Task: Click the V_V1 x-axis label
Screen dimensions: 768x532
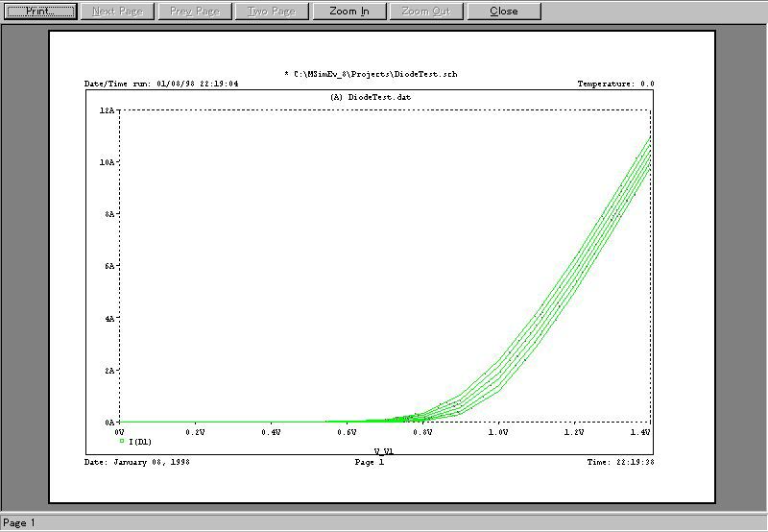Action: (x=384, y=449)
